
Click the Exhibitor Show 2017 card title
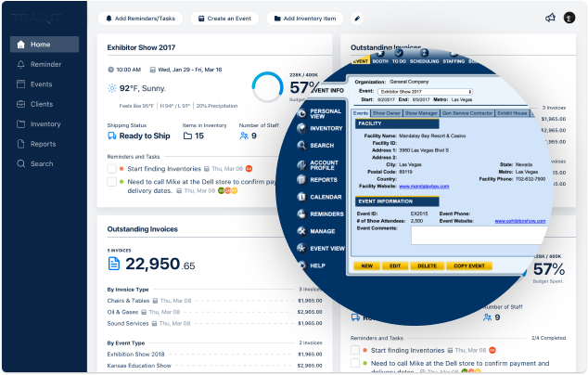click(141, 47)
